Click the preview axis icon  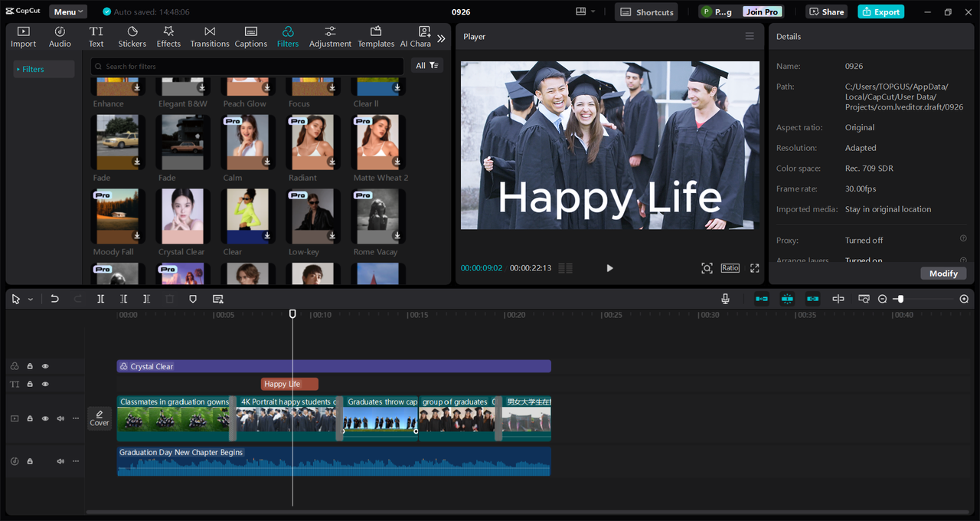click(838, 299)
